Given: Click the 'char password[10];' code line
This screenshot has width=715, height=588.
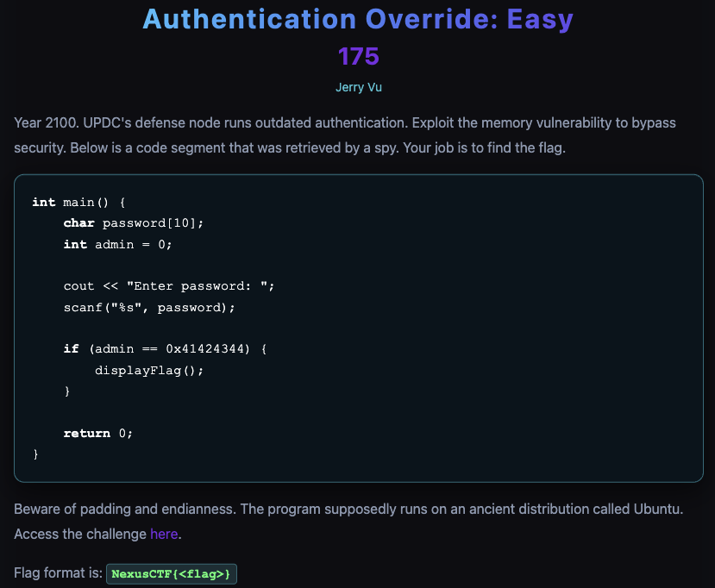Looking at the screenshot, I should [x=133, y=222].
